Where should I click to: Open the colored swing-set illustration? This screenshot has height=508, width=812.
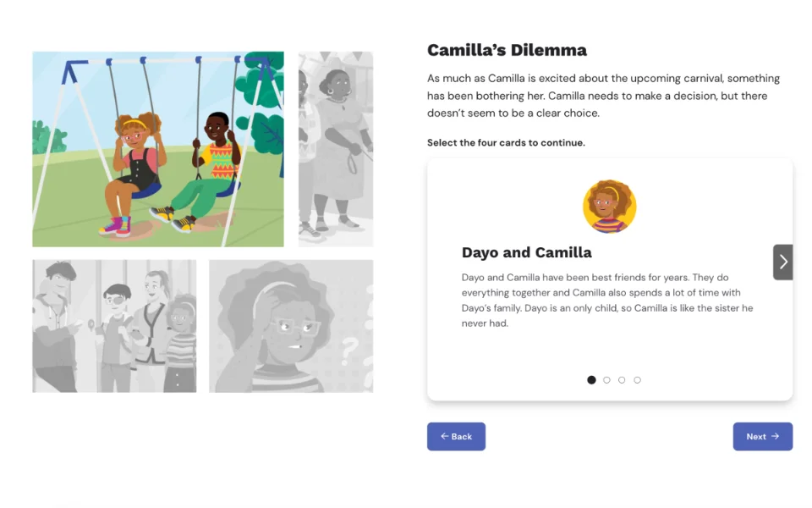158,149
